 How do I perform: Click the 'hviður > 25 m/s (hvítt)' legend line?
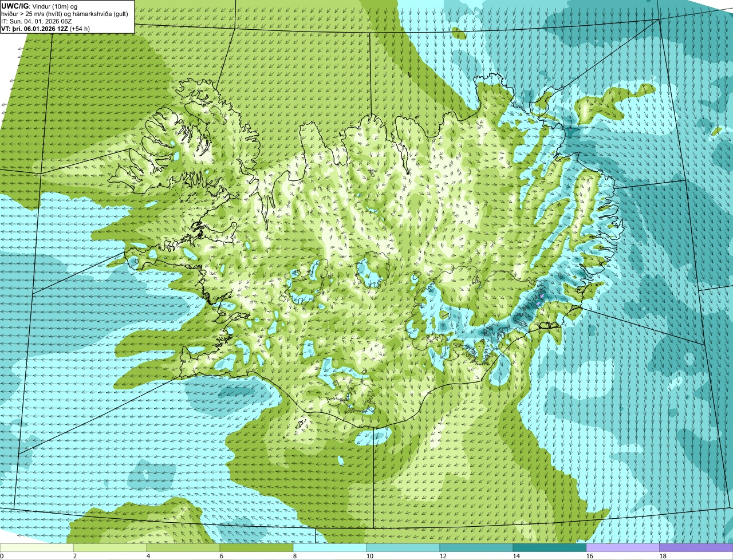coord(31,13)
